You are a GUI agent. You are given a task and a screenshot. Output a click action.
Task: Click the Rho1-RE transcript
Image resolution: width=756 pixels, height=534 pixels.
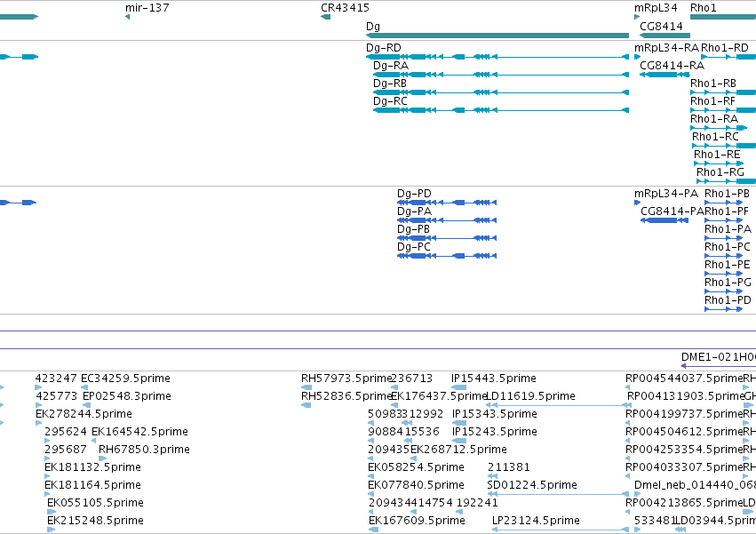point(719,164)
